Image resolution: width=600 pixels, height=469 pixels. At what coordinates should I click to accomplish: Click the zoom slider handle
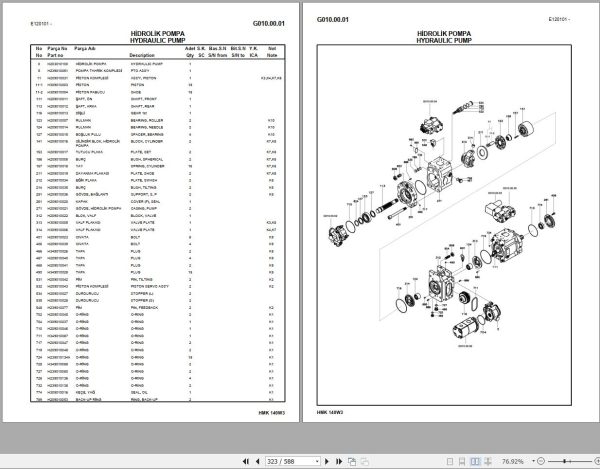pyautogui.click(x=564, y=461)
